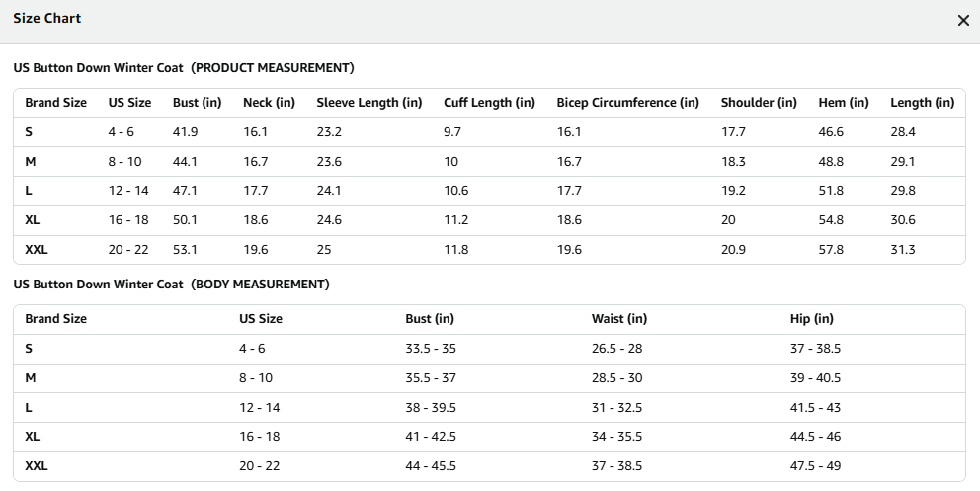980x491 pixels.
Task: Click the Size Chart title
Action: click(x=46, y=18)
